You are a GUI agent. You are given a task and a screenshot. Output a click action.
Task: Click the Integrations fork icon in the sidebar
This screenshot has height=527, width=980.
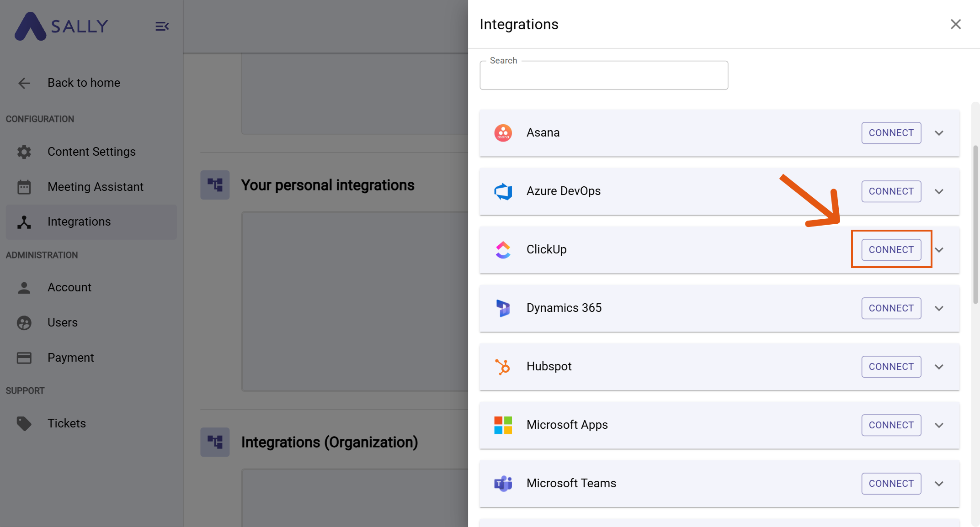coord(24,222)
